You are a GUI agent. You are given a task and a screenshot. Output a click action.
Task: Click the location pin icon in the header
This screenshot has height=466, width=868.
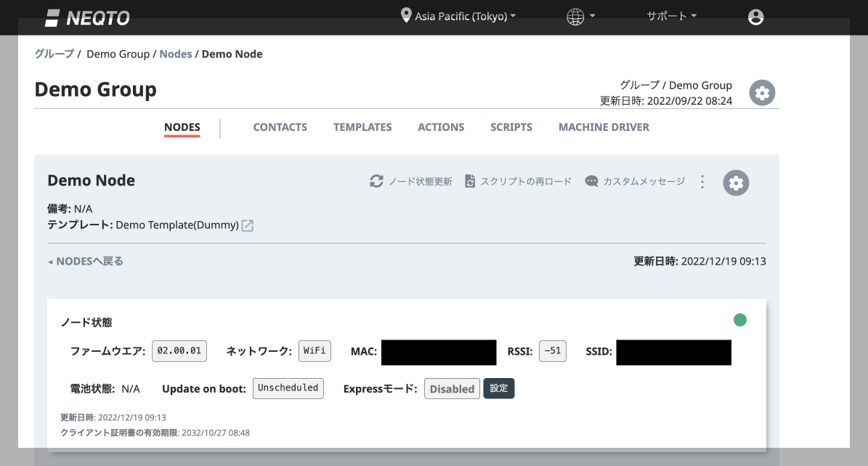tap(407, 15)
